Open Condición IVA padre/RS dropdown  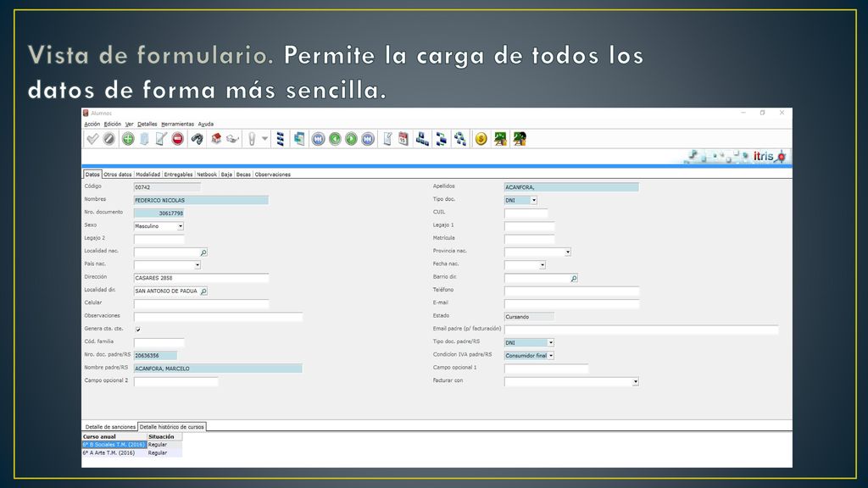click(551, 356)
